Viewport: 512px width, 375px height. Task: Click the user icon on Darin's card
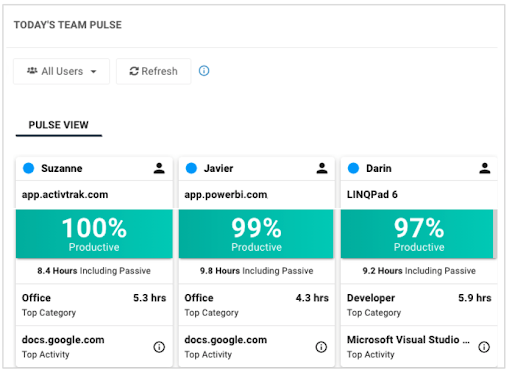pos(485,168)
